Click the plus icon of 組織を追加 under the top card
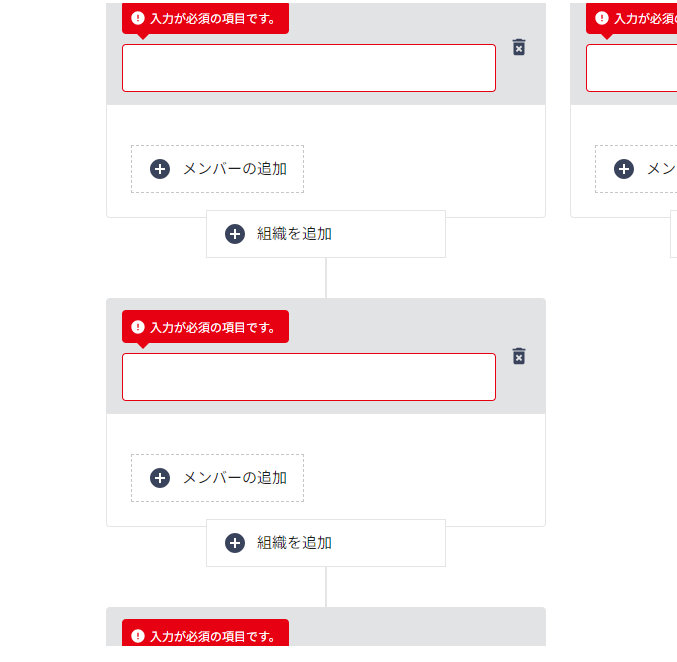Viewport: 677px width, 662px height. pos(235,234)
